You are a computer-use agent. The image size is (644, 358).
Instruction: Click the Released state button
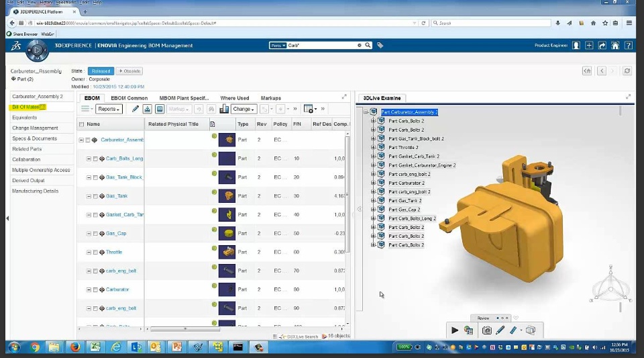coord(101,71)
